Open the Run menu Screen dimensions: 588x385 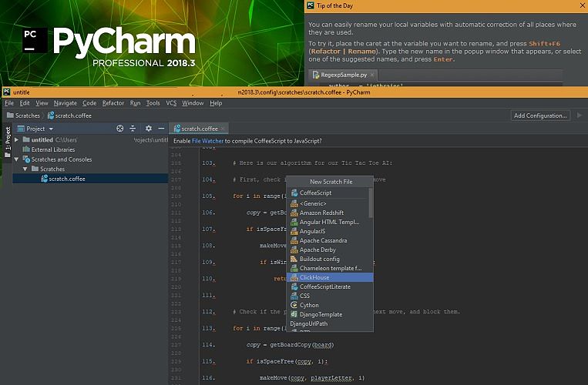[x=135, y=103]
